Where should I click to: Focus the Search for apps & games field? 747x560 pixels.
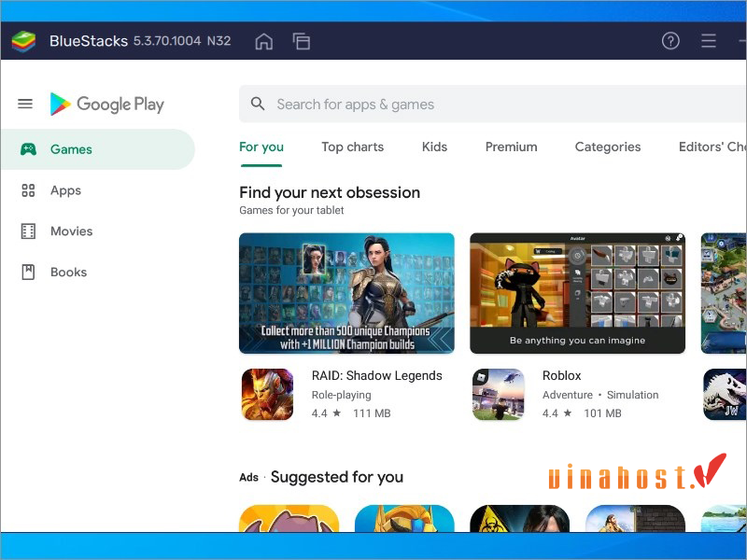[x=493, y=104]
